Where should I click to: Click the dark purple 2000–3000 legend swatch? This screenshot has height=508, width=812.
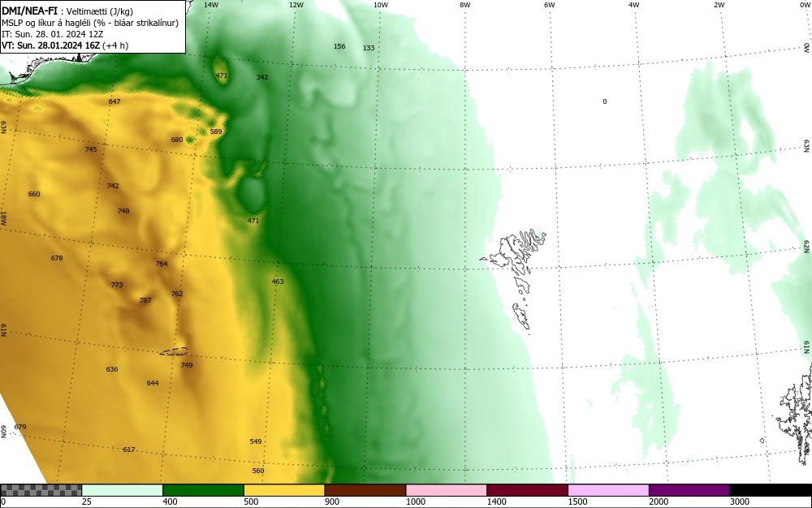click(x=689, y=490)
